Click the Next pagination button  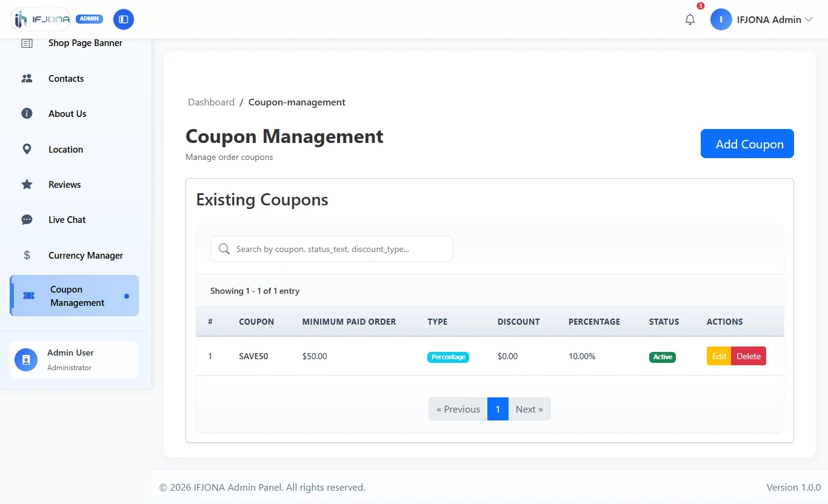(529, 409)
